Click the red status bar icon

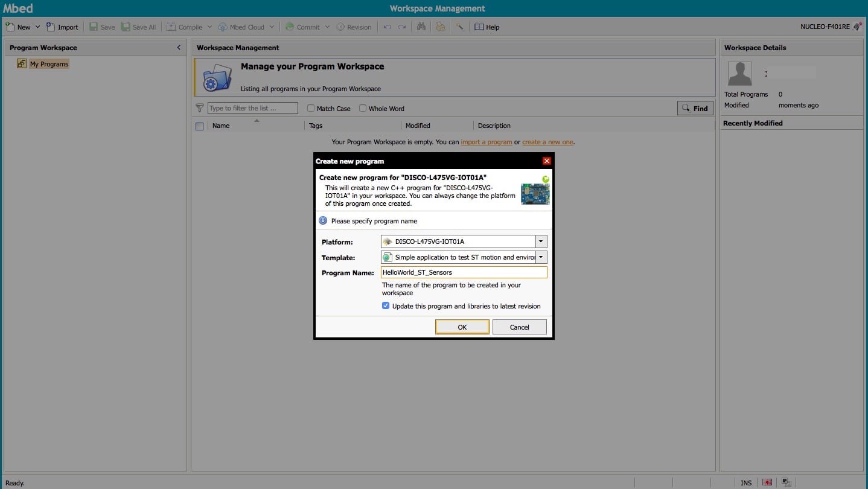[x=767, y=482]
